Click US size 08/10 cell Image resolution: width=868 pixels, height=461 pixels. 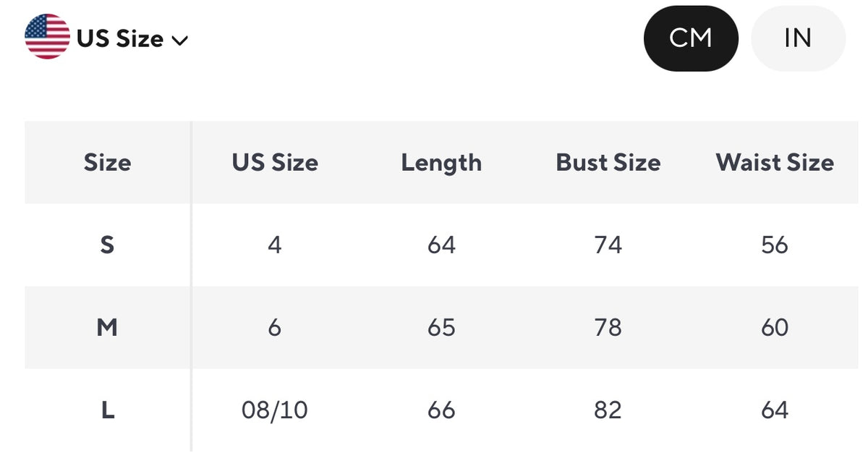point(274,410)
